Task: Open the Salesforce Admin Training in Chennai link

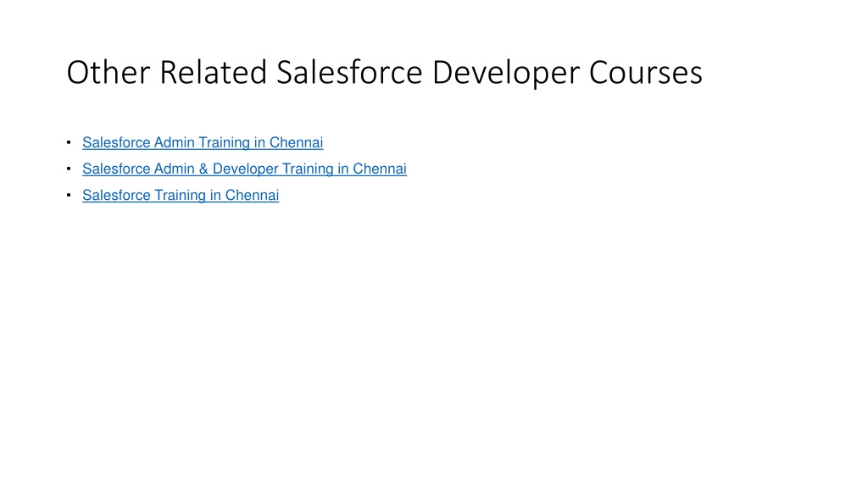Action: (x=203, y=142)
